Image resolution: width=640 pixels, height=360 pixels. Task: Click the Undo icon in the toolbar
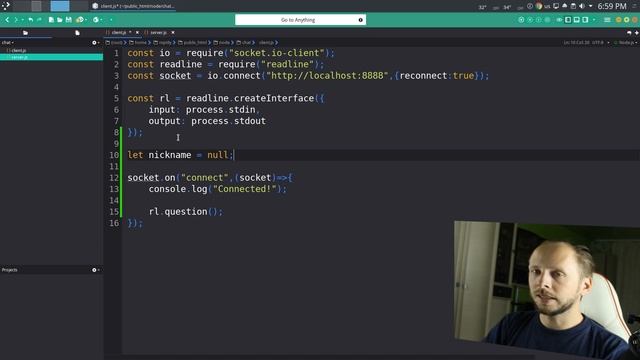31,20
